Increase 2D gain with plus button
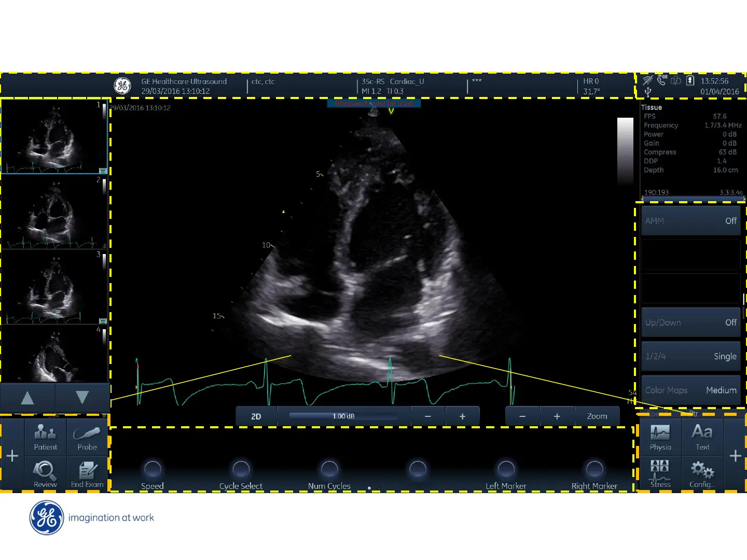Viewport: 747px width, 560px height. [x=462, y=416]
